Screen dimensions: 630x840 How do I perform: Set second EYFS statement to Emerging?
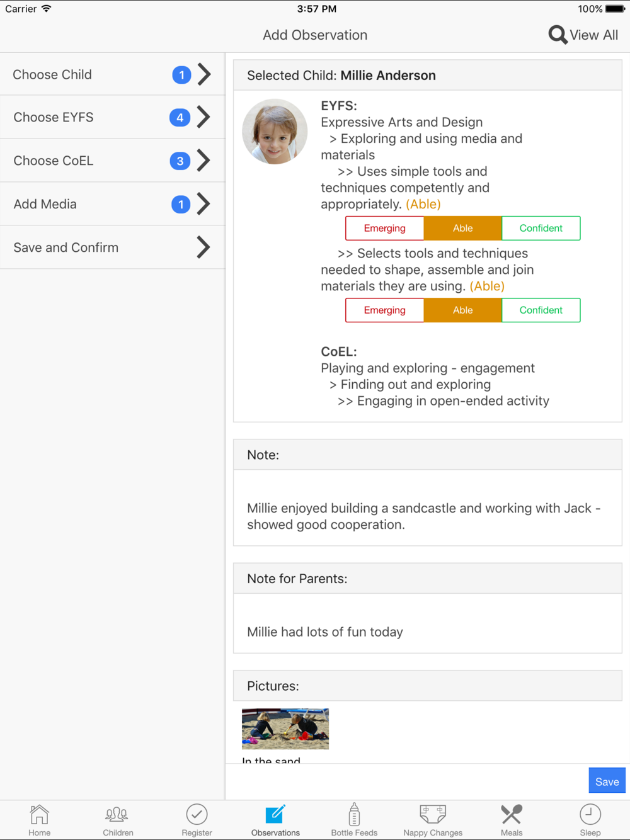[384, 310]
